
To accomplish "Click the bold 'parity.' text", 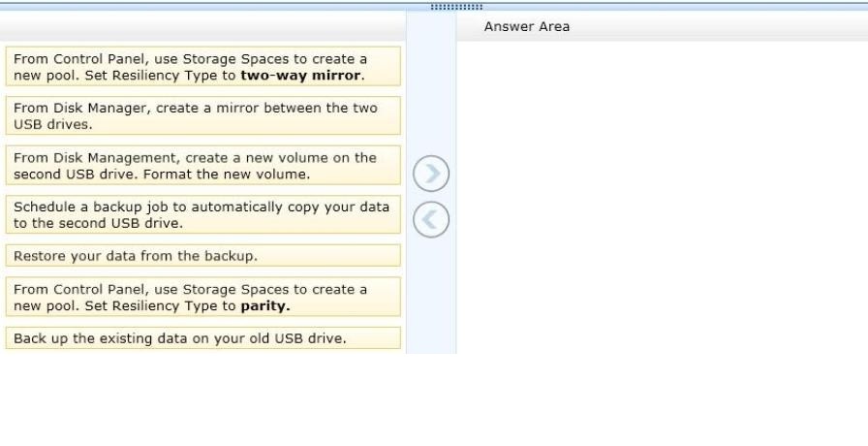I will pyautogui.click(x=265, y=305).
